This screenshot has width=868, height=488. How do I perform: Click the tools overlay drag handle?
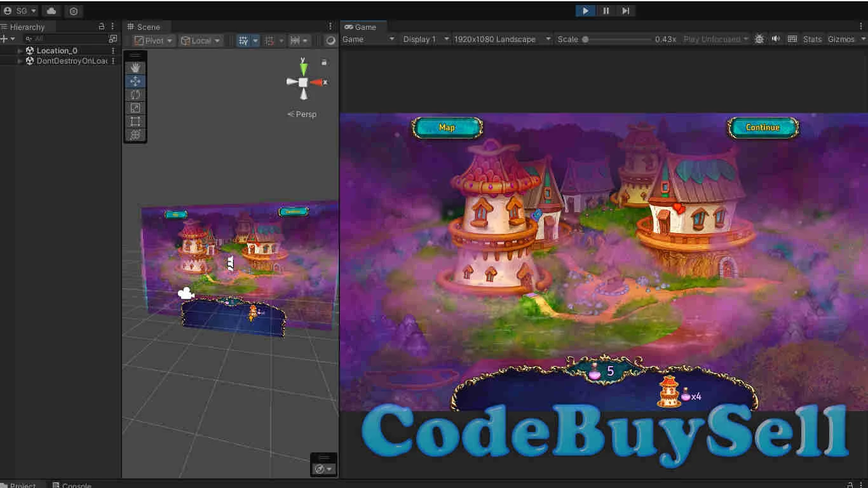tap(135, 55)
